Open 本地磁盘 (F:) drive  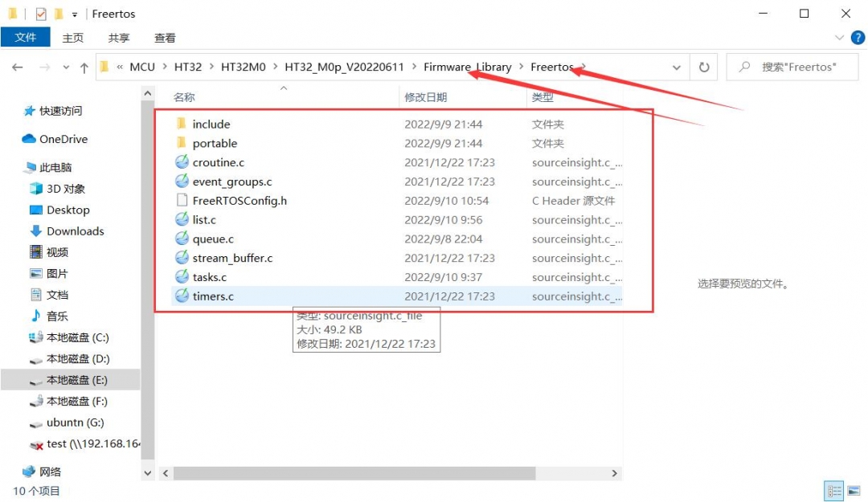tap(68, 402)
